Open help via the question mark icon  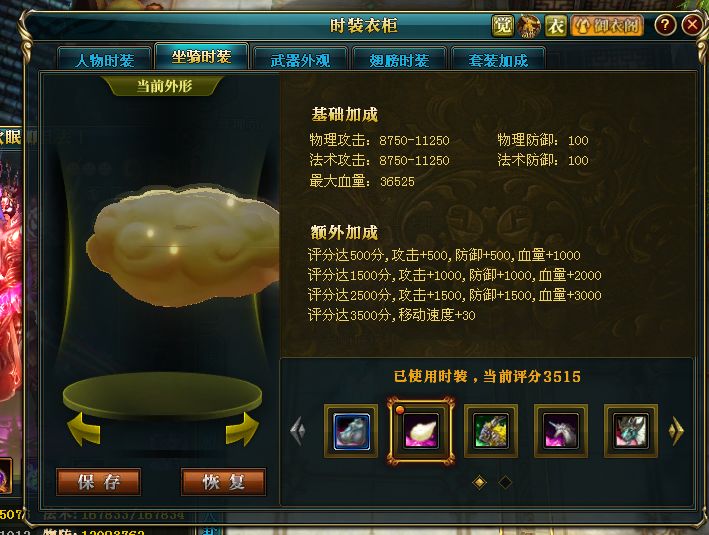664,25
